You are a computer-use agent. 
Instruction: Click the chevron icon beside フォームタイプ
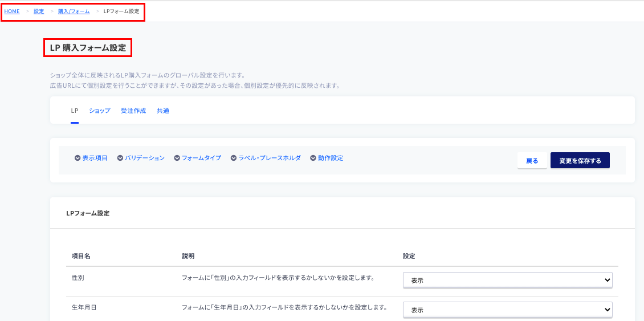click(177, 159)
